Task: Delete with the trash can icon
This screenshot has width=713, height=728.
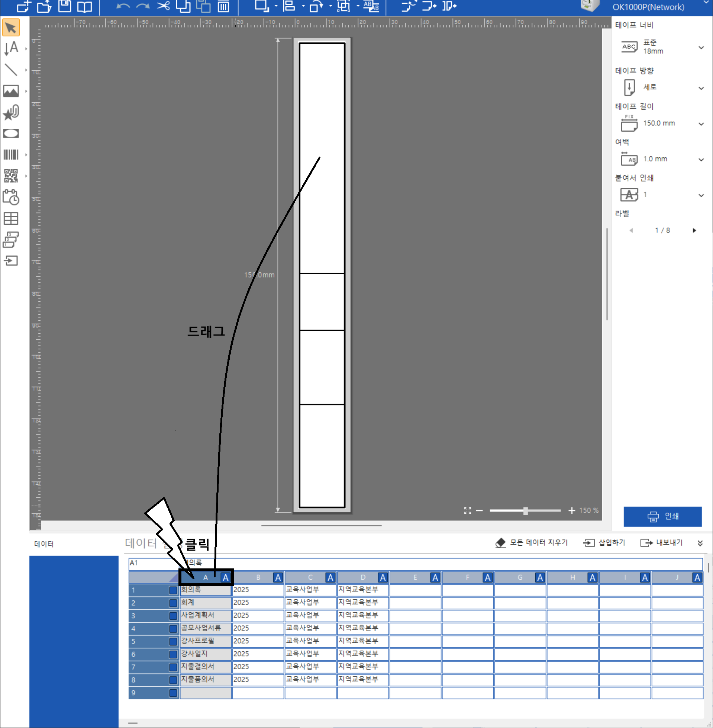Action: [x=223, y=6]
